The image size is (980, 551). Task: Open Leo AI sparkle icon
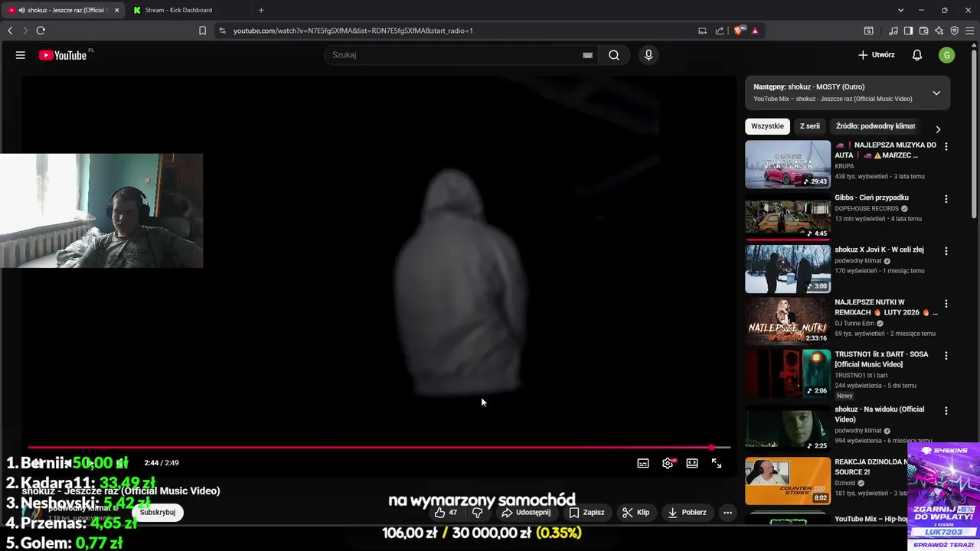[939, 31]
